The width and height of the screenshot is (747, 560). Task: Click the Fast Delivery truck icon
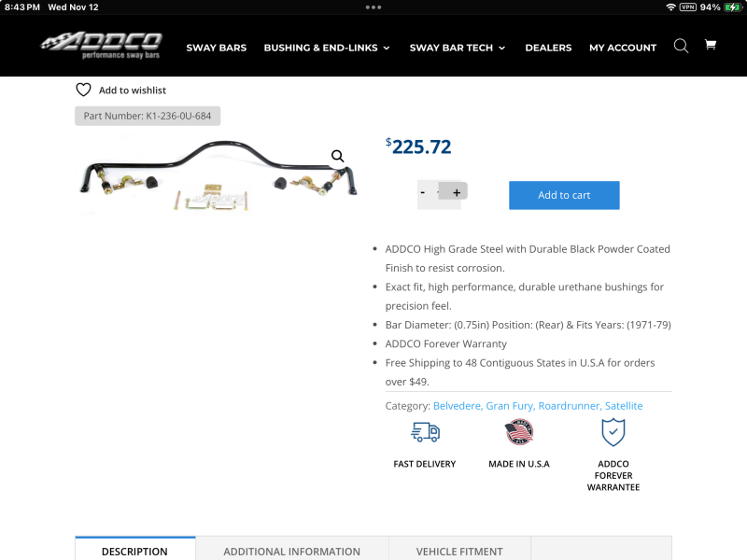pos(425,432)
